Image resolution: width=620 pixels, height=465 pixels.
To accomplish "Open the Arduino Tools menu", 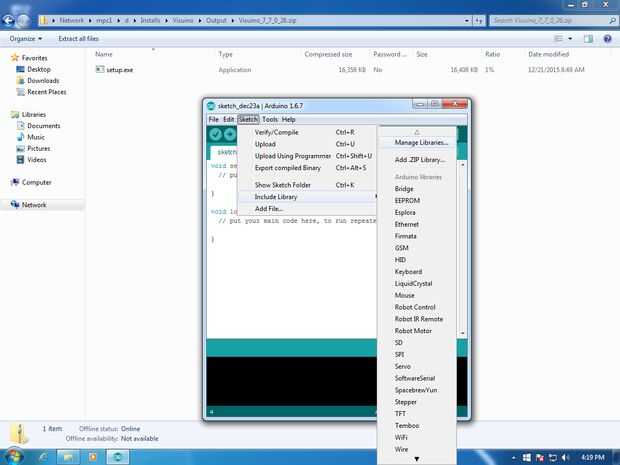I will point(270,119).
